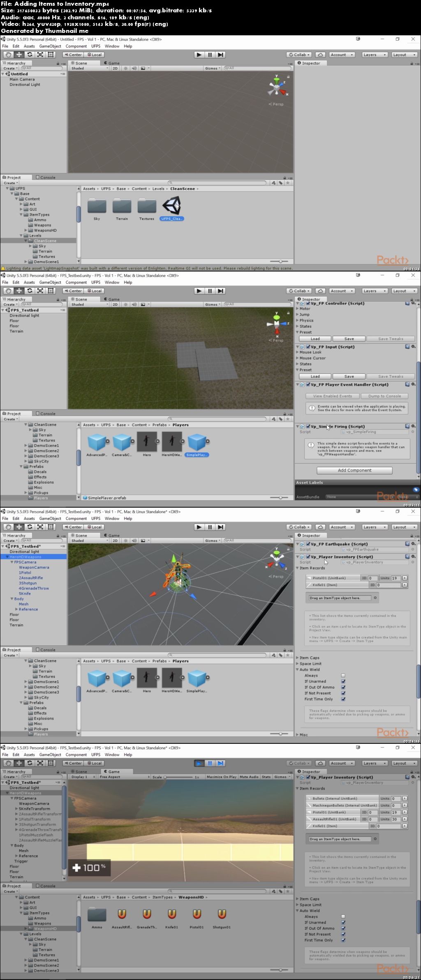Click the blue highlighted Step button
The image size is (421, 980).
coord(220,763)
